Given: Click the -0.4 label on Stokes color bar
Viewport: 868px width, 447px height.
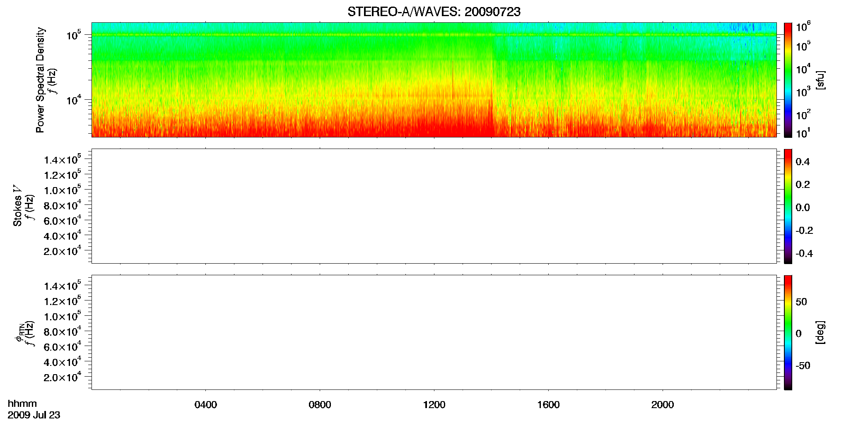Looking at the screenshot, I should coord(804,254).
